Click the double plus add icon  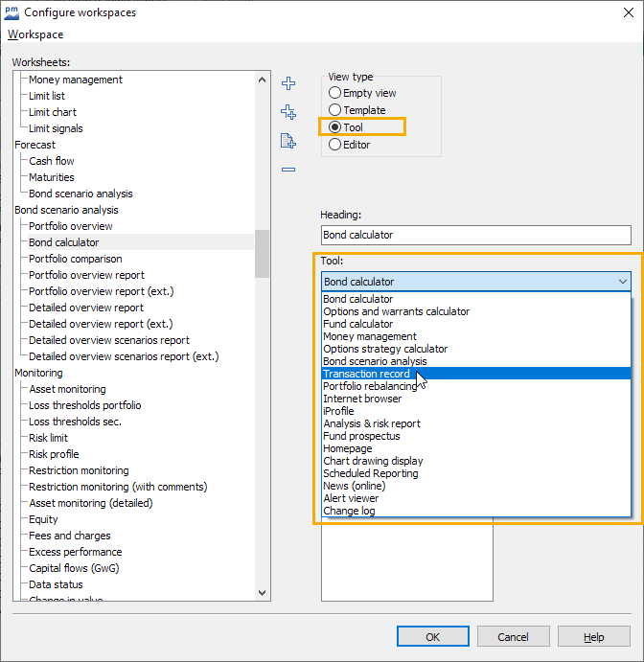pyautogui.click(x=287, y=112)
